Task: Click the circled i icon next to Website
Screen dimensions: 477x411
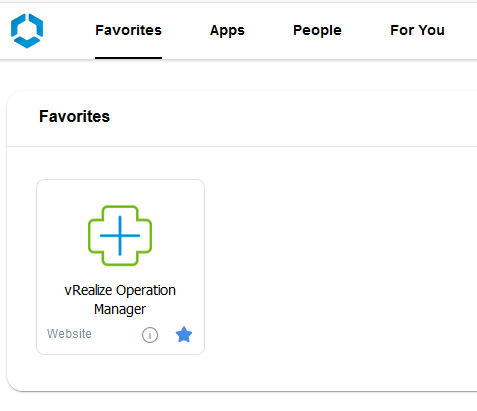Action: tap(150, 335)
